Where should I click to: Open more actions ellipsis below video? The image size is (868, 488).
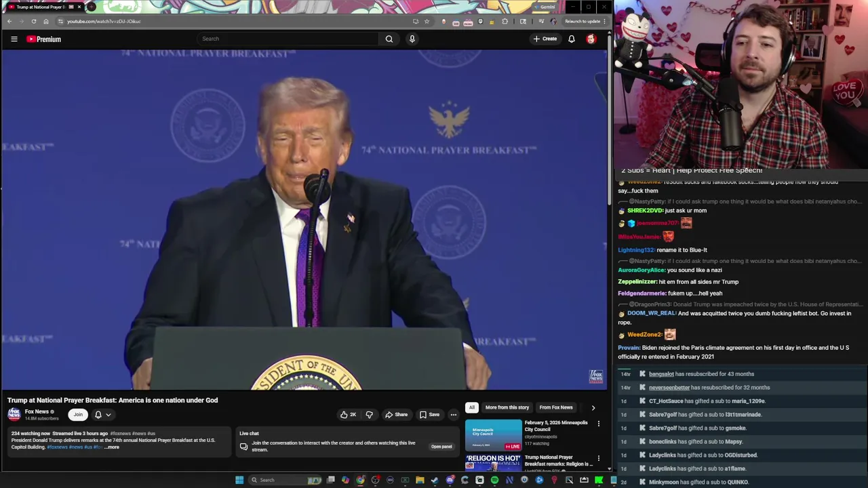[454, 415]
